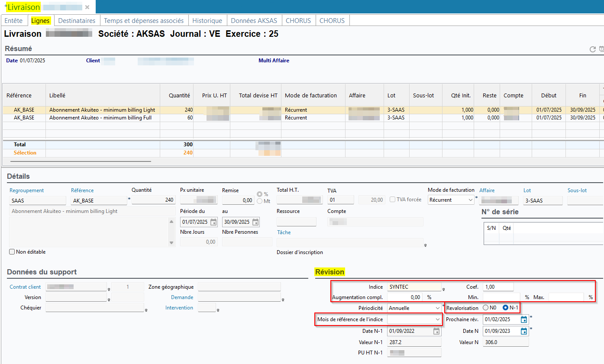Switch to the Historique tab
Screen dimensions: 604x364
pos(207,20)
